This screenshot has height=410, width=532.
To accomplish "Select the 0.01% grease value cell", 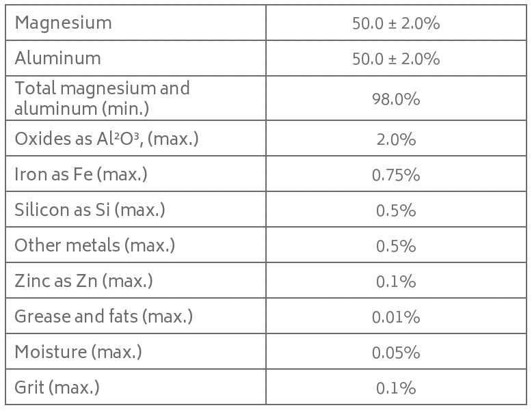I will (x=395, y=317).
